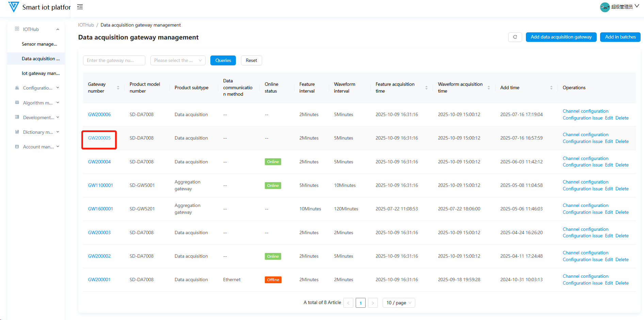This screenshot has height=320, width=644.
Task: Open gateway GW200004 link
Action: click(99, 162)
